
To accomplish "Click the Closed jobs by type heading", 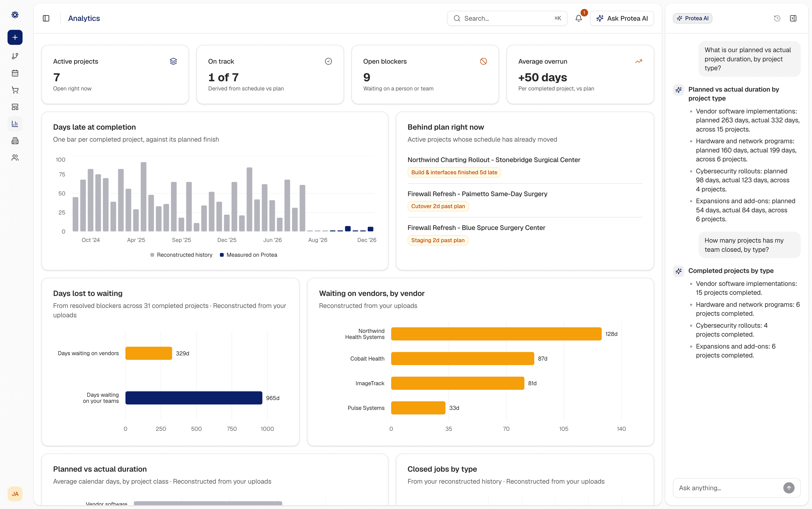I will (442, 469).
